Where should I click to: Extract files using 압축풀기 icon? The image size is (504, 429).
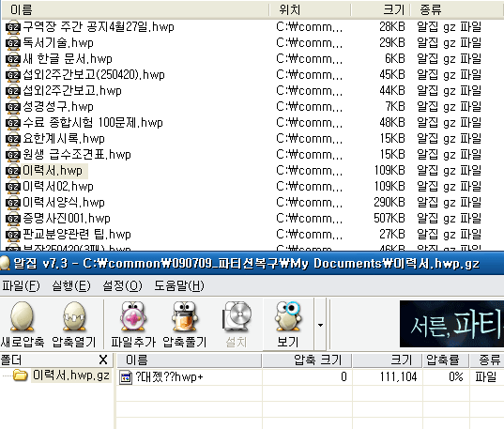(x=185, y=316)
